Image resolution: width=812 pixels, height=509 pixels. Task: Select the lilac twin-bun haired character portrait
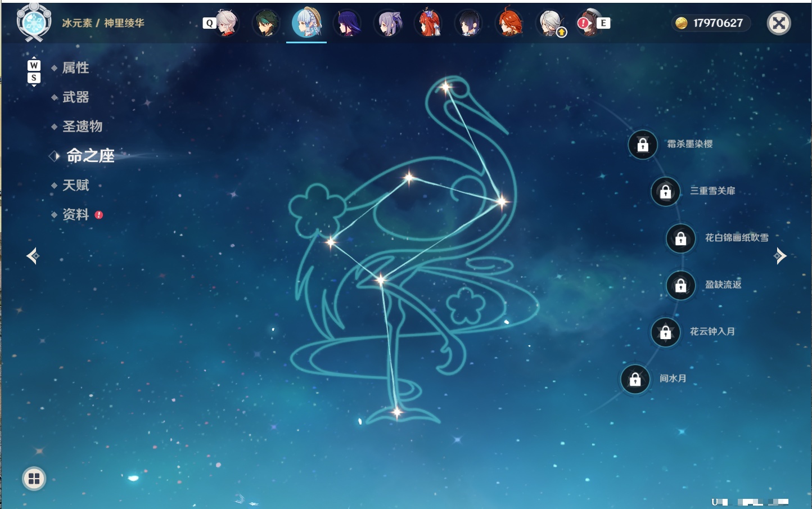pyautogui.click(x=387, y=23)
